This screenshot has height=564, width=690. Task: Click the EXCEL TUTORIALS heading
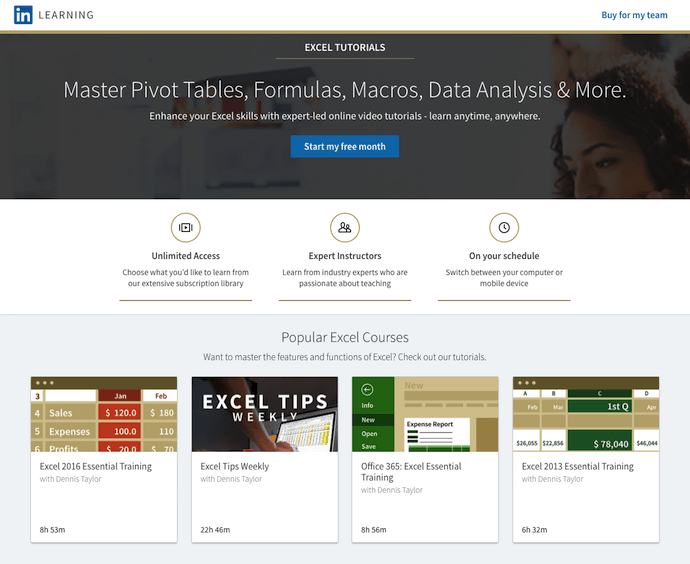(345, 48)
